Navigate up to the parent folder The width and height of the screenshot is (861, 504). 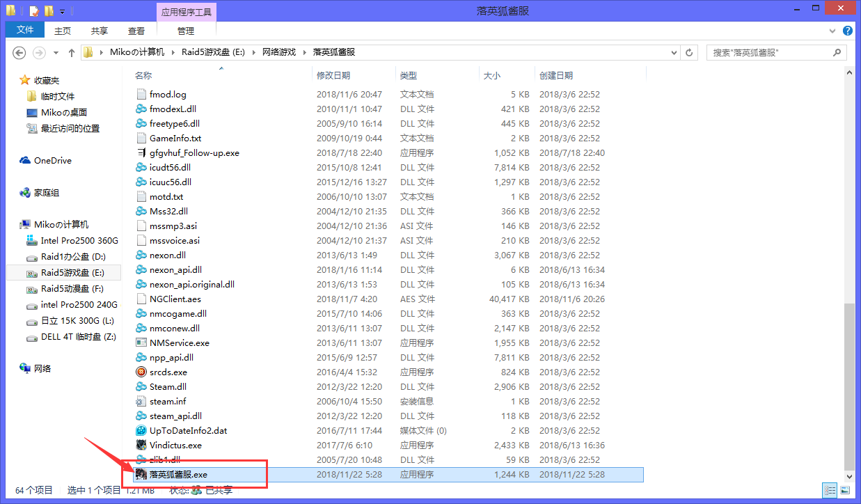(72, 52)
